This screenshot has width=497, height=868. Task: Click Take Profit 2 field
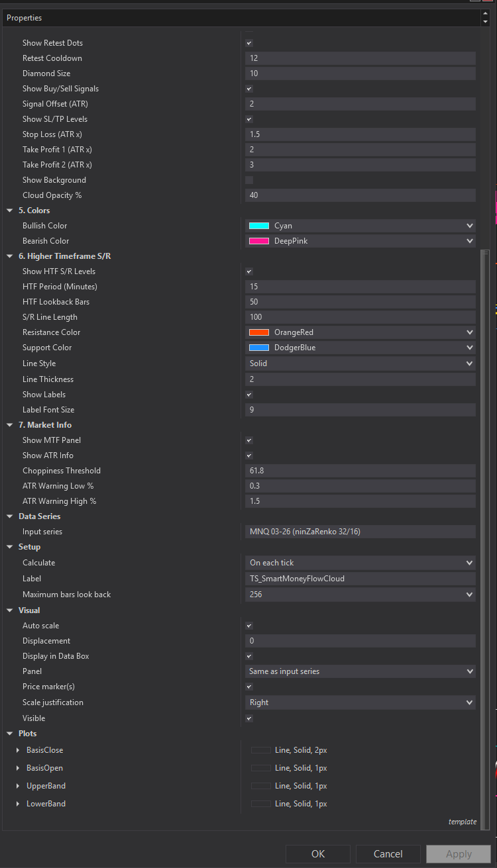360,165
